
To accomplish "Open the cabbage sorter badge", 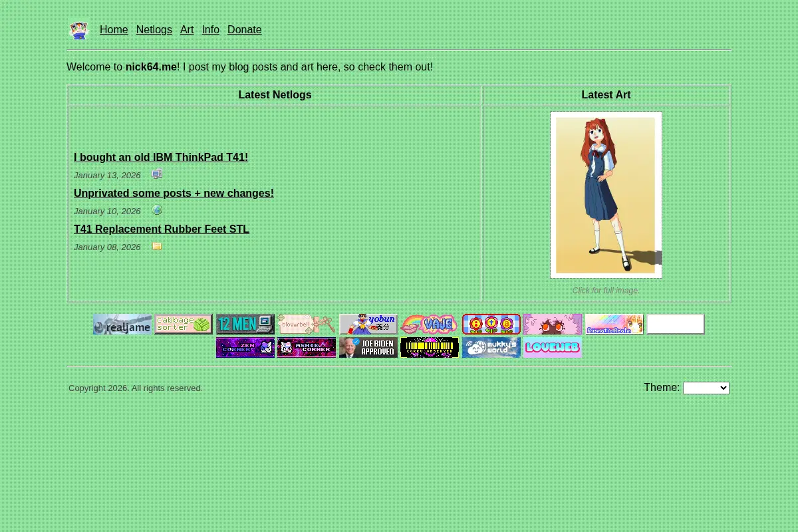I will 184,325.
